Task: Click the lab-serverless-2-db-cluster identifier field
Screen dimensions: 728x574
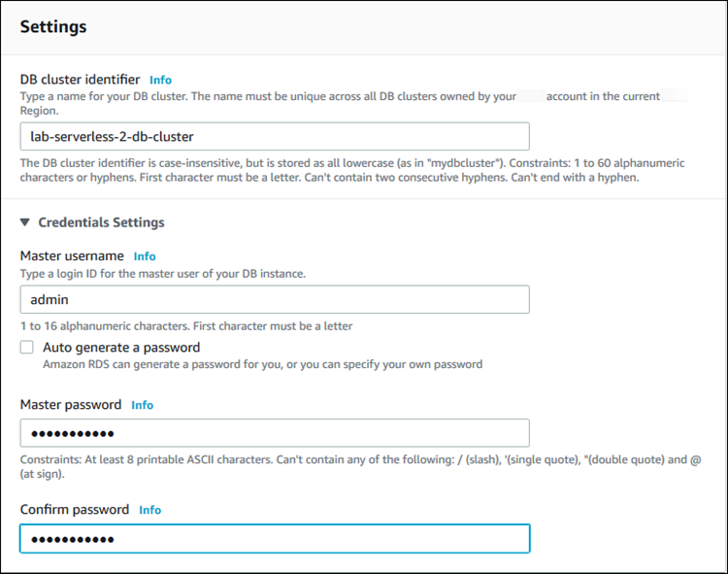Action: 275,136
